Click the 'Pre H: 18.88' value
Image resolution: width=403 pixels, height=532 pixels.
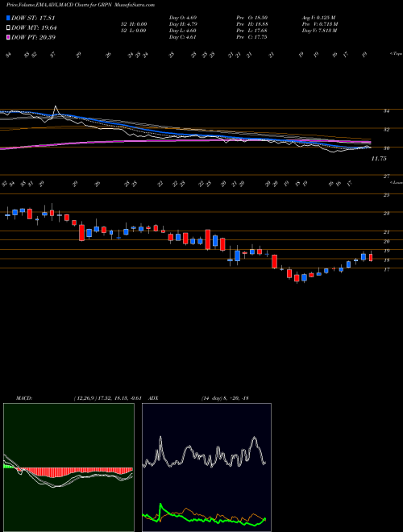click(x=253, y=24)
